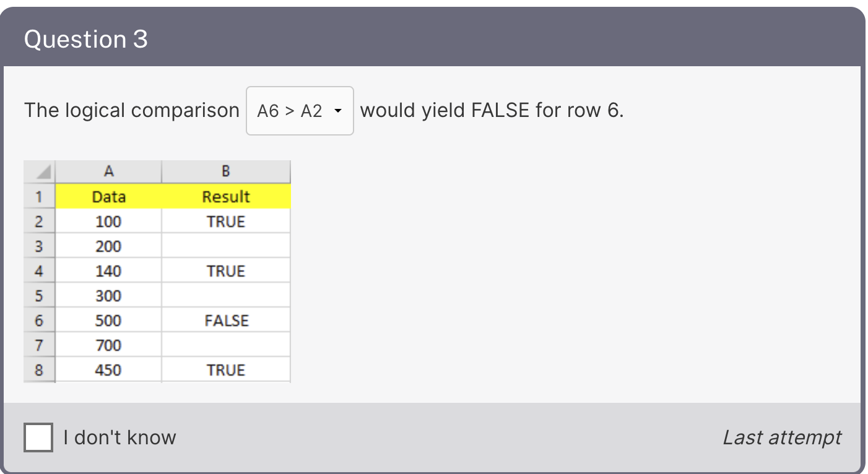The width and height of the screenshot is (868, 474).
Task: Click the dropdown arrow beside A6 > A2
Action: [x=338, y=110]
